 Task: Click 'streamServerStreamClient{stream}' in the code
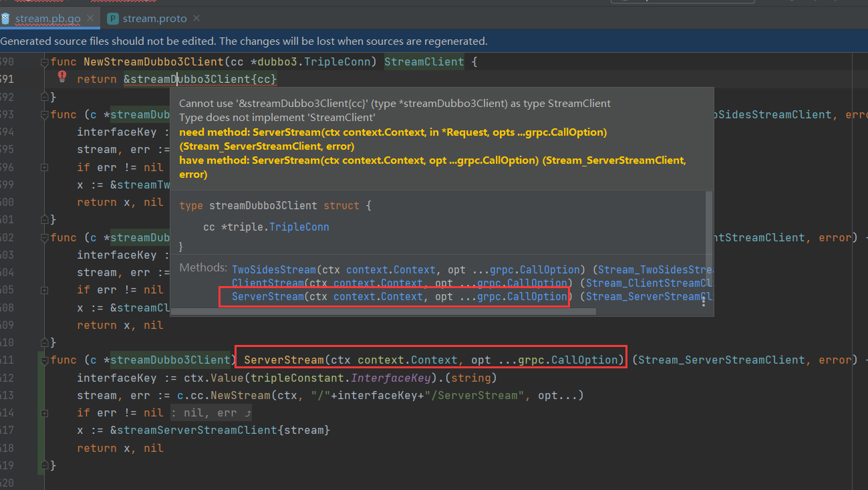224,431
